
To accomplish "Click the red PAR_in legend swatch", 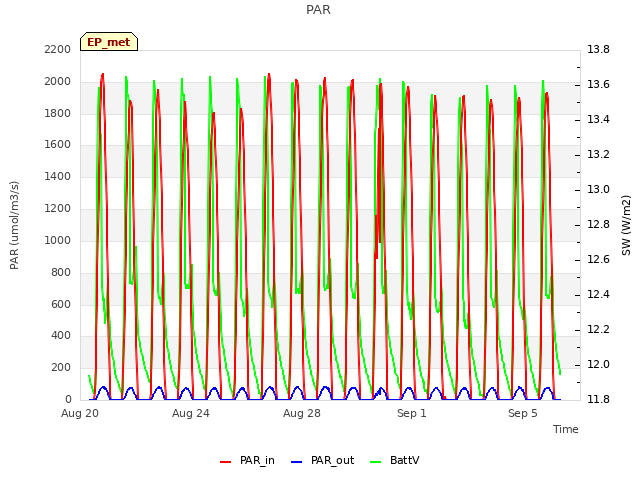I will 226,462.
